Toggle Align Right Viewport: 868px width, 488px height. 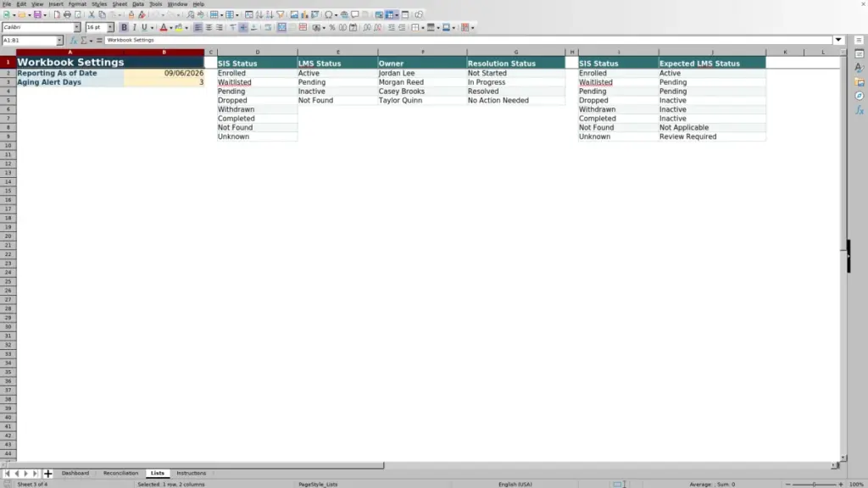coord(220,27)
